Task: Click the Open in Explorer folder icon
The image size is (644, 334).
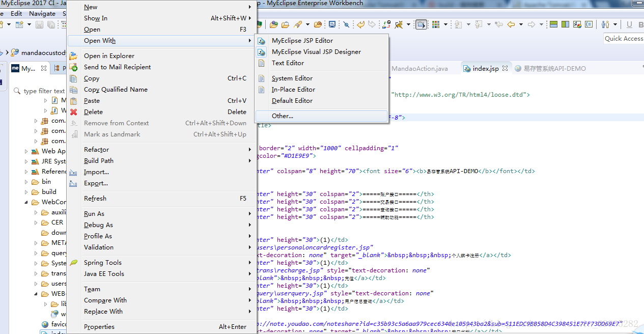Action: coord(73,56)
